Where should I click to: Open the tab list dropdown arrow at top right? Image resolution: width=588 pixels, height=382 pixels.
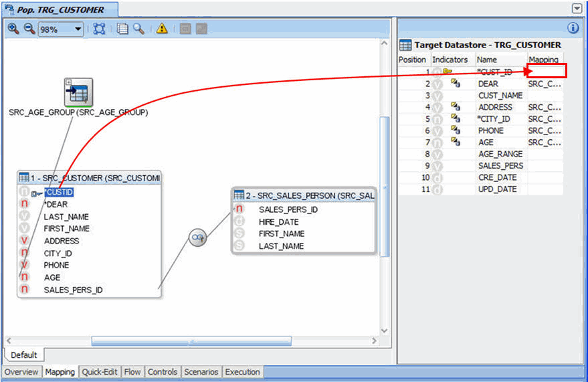[577, 8]
